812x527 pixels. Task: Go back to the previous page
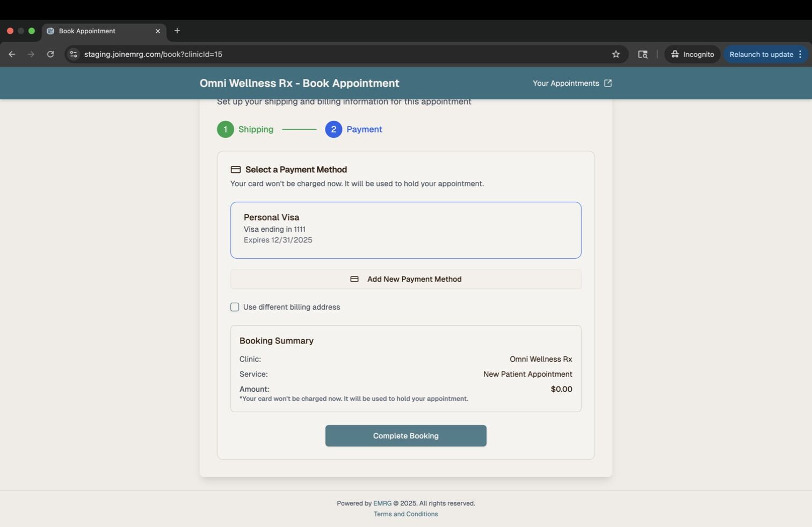[x=12, y=54]
